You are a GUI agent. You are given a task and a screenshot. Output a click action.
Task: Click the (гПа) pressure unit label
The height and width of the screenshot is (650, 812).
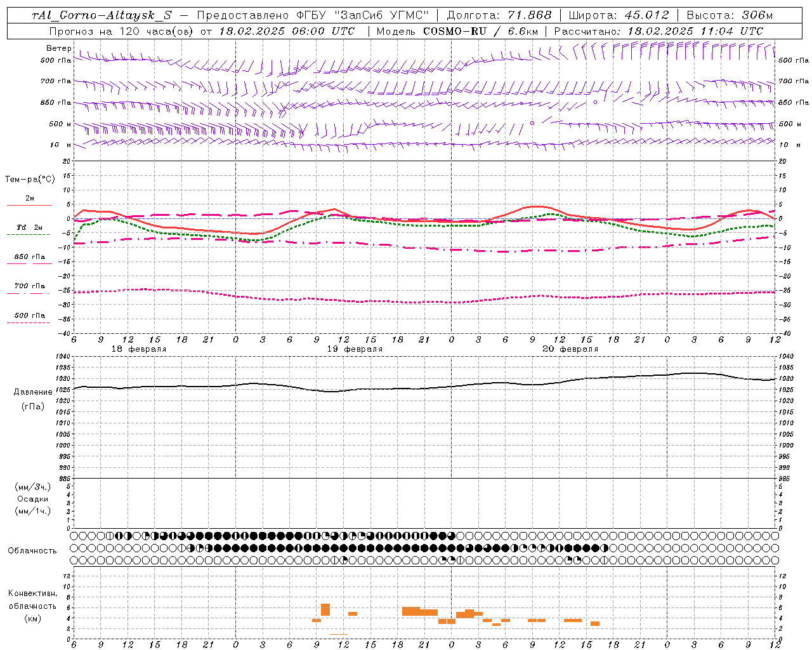pos(33,406)
